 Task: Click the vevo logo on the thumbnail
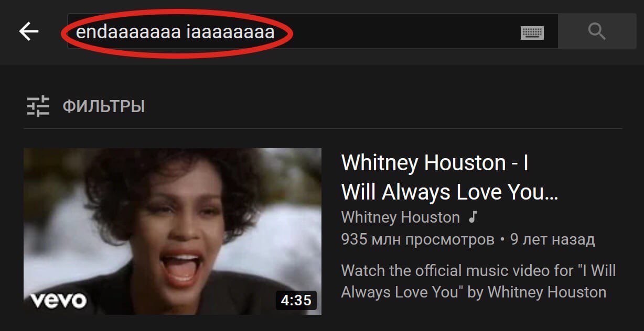pyautogui.click(x=58, y=300)
